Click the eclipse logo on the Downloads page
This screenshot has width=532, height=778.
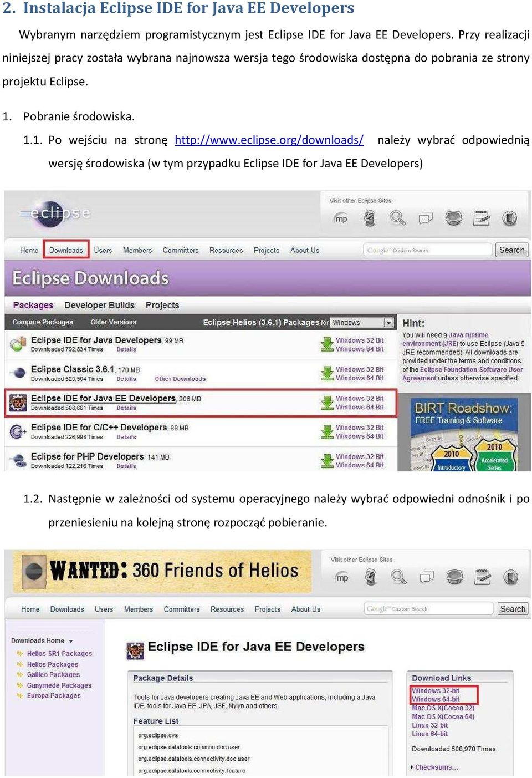(55, 213)
